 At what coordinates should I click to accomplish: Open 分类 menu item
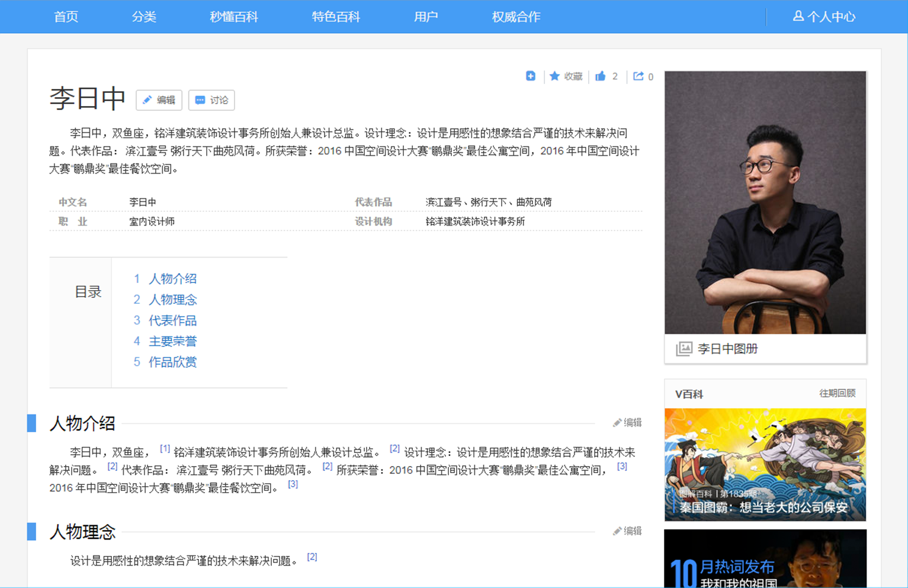(x=144, y=17)
